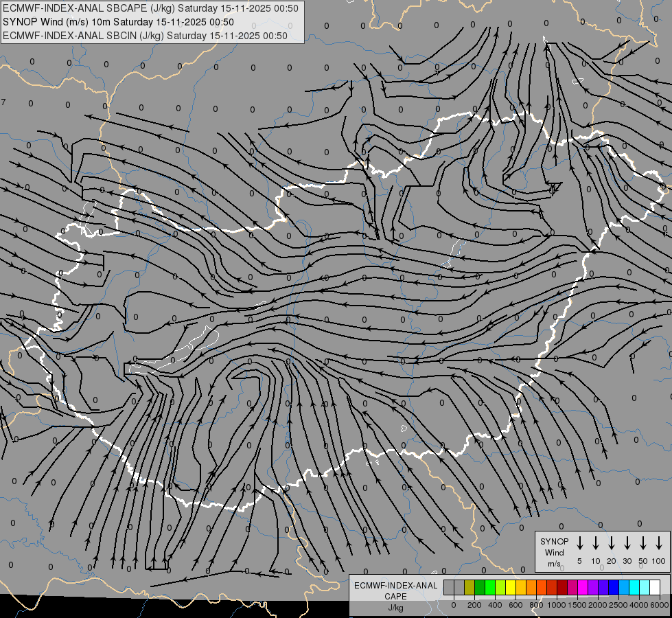The width and height of the screenshot is (672, 618).
Task: Click the '800' tick label on CAPE scale
Action: click(x=536, y=605)
